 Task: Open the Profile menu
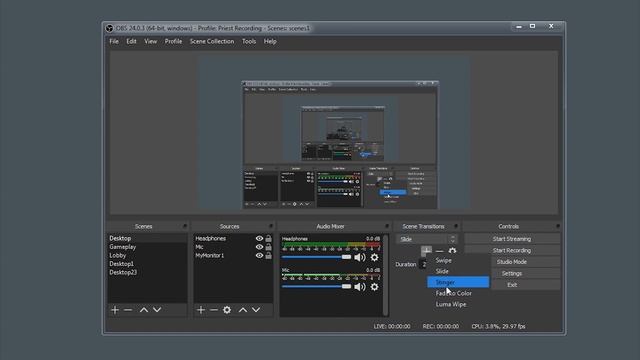coord(173,41)
